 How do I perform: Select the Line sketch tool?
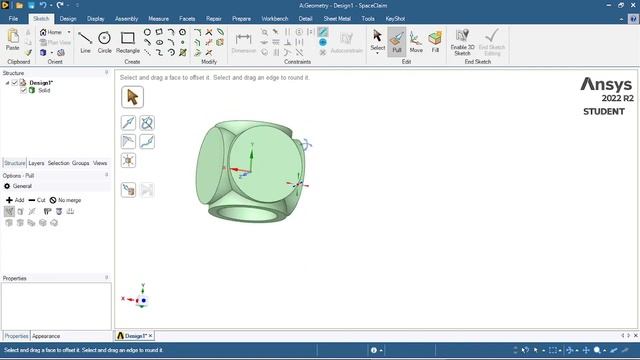tap(85, 42)
